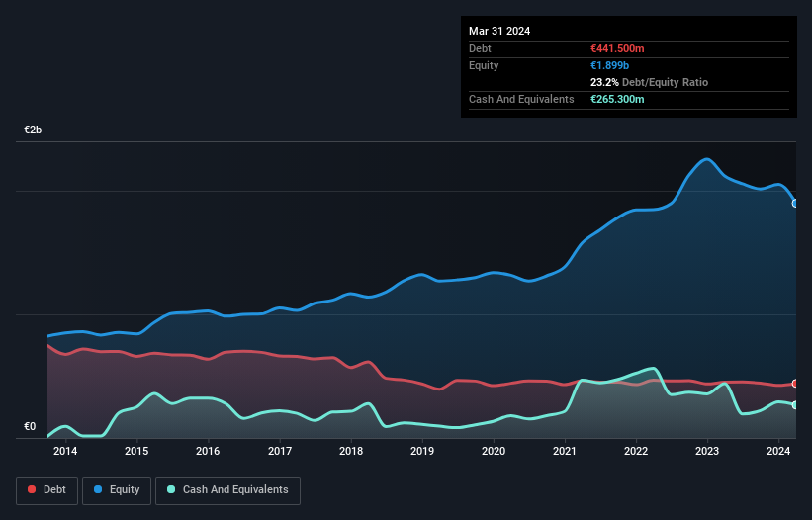
Task: Click the blue Equity end-point marker
Action: coord(794,203)
